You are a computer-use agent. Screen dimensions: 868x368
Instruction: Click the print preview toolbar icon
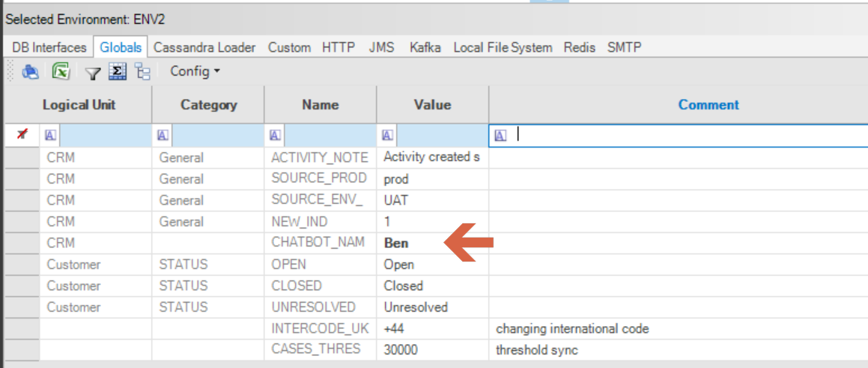(30, 72)
